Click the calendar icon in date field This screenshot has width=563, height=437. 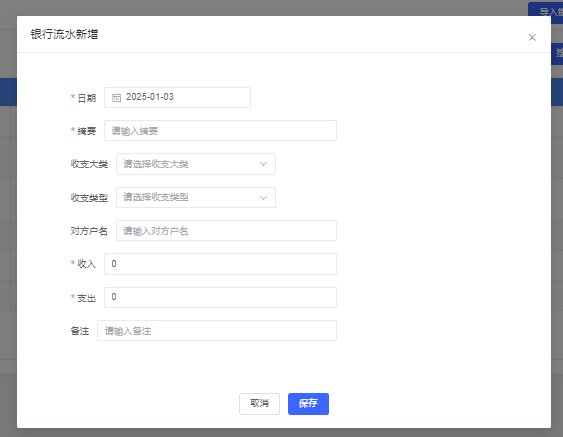point(116,98)
